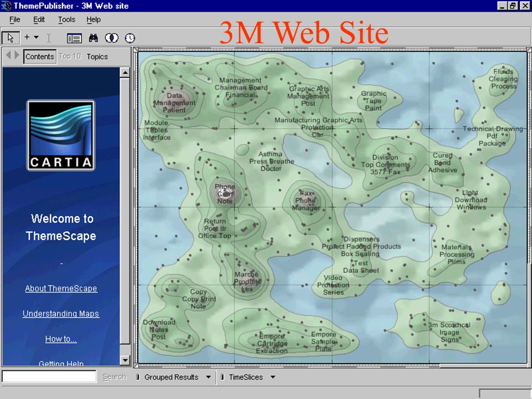Image resolution: width=532 pixels, height=399 pixels.
Task: Click the Technical Drawing Pdf Package label
Action: point(493,136)
